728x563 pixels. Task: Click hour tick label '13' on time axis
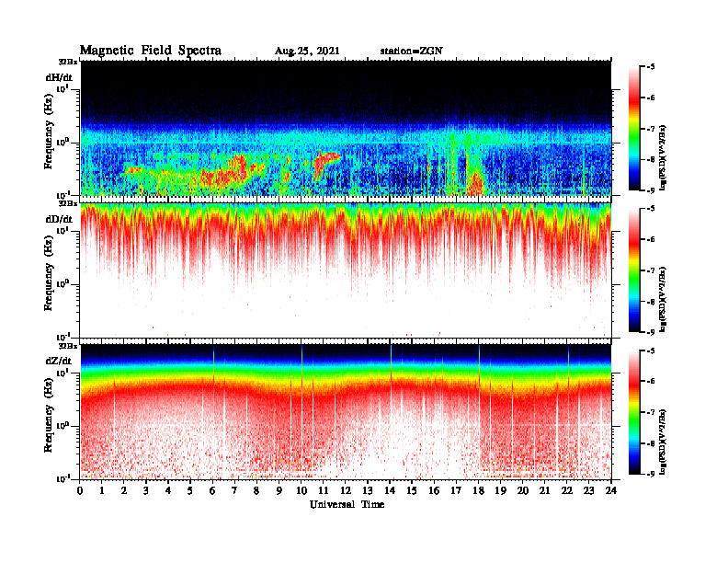coord(368,491)
